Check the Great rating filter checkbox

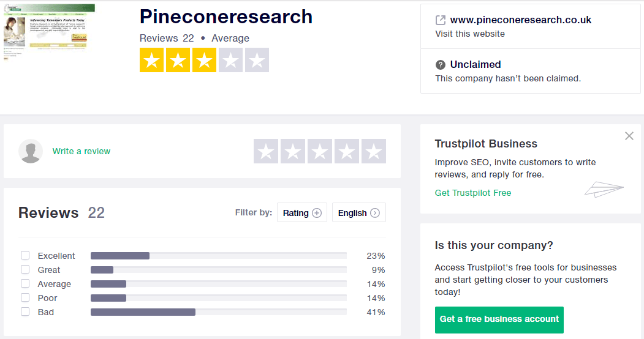tap(25, 269)
